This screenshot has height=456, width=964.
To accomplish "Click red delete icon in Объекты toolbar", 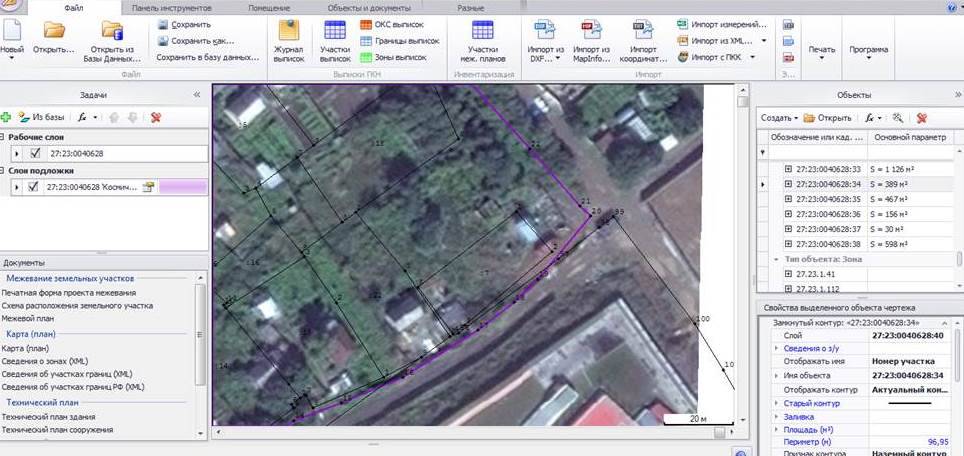I will click(x=921, y=117).
